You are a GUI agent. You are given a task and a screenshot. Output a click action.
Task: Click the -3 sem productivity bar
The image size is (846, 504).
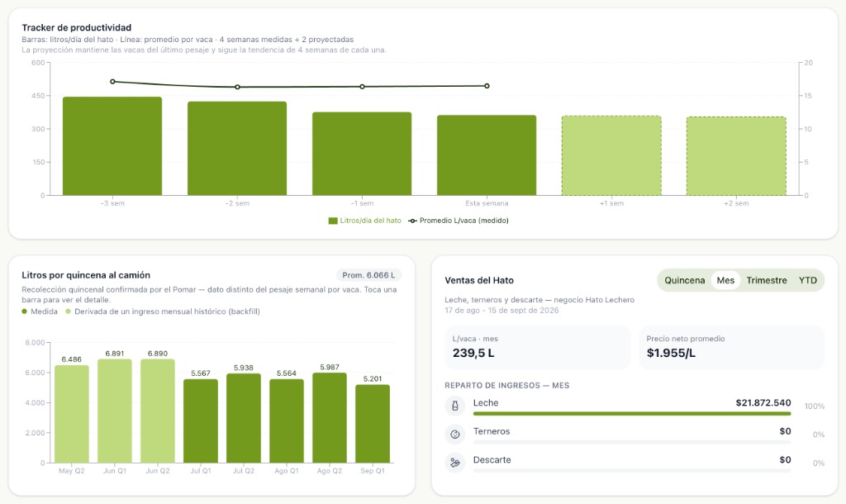tap(112, 146)
